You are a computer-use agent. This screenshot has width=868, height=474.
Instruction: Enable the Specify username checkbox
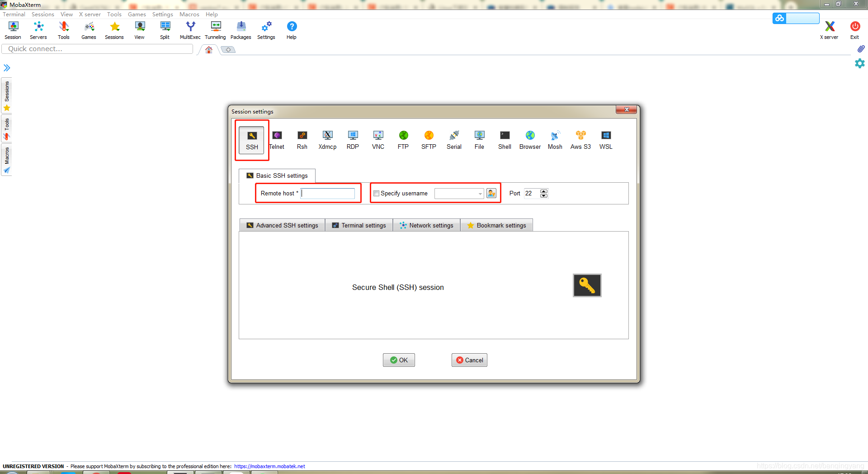tap(376, 193)
